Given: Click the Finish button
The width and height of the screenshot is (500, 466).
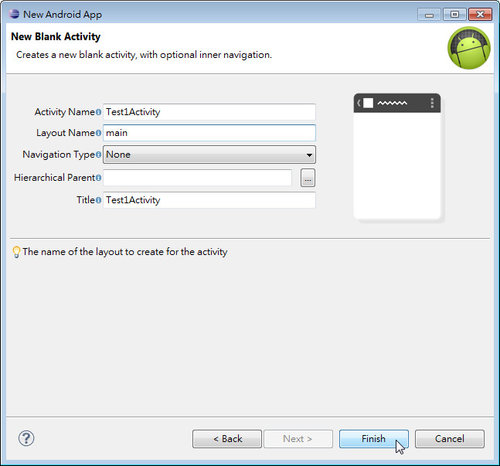Looking at the screenshot, I should coord(374,439).
